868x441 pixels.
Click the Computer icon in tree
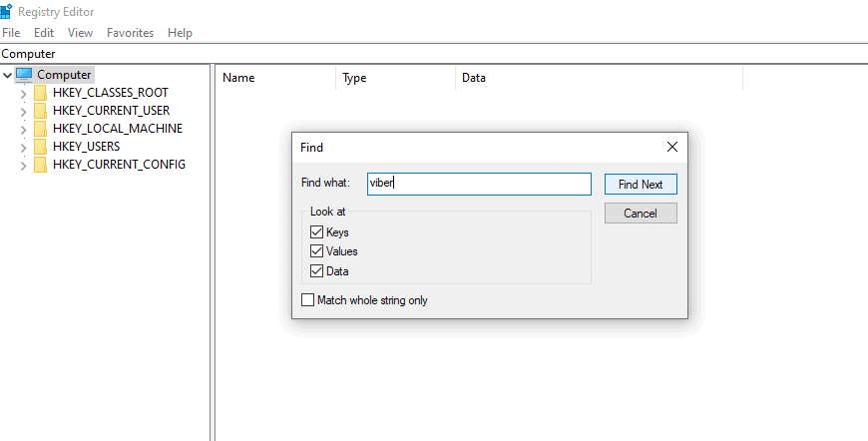[24, 75]
